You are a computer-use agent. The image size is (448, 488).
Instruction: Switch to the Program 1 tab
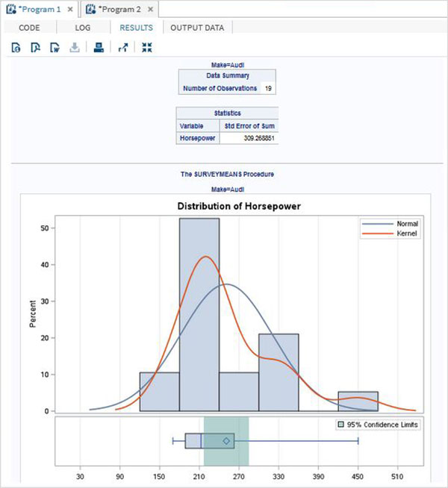tap(40, 10)
